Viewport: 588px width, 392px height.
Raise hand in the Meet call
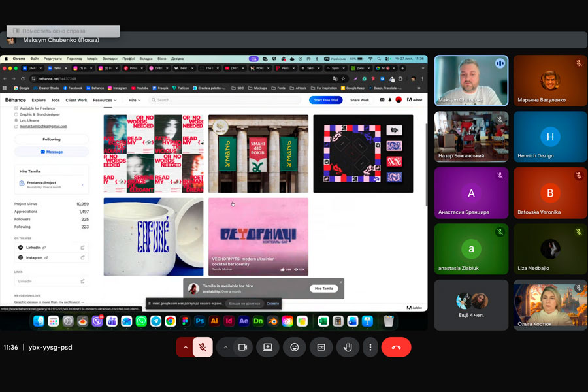click(348, 348)
